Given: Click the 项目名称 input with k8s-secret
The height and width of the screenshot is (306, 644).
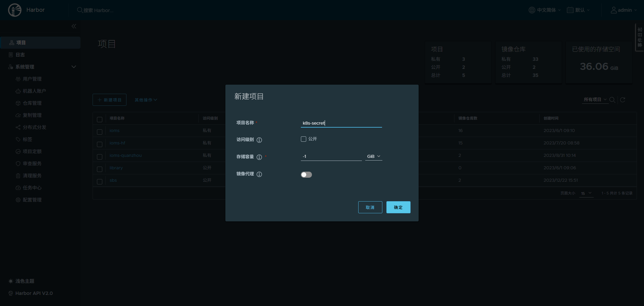Looking at the screenshot, I should (x=341, y=123).
